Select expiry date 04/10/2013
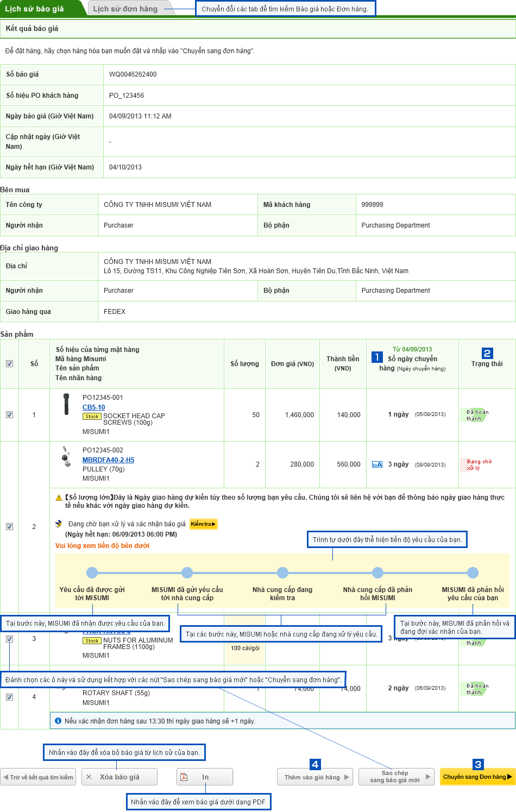516x812 pixels. click(x=125, y=167)
